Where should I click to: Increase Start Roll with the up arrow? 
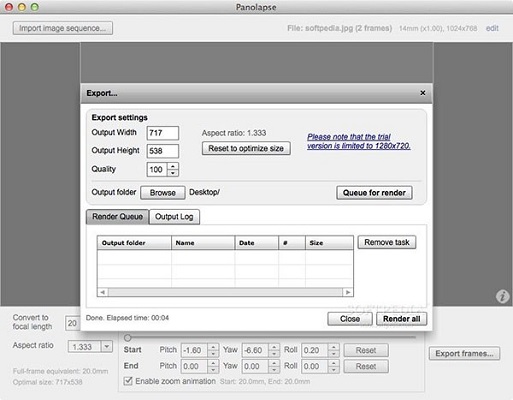[333, 347]
